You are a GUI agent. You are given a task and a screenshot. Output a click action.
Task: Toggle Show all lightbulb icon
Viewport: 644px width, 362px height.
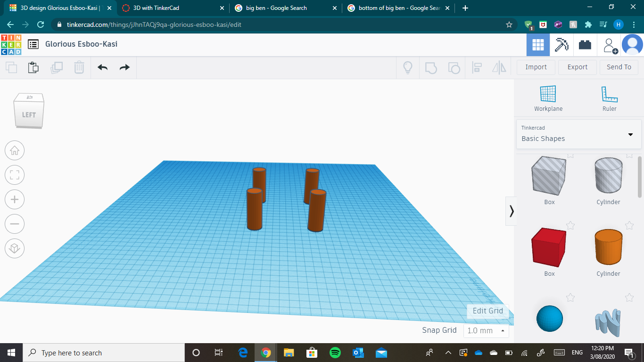(408, 67)
